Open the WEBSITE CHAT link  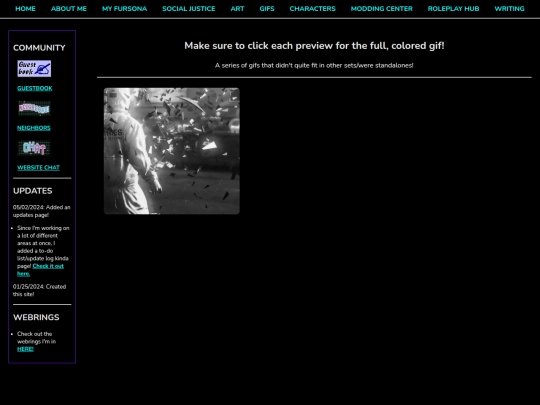[38, 168]
